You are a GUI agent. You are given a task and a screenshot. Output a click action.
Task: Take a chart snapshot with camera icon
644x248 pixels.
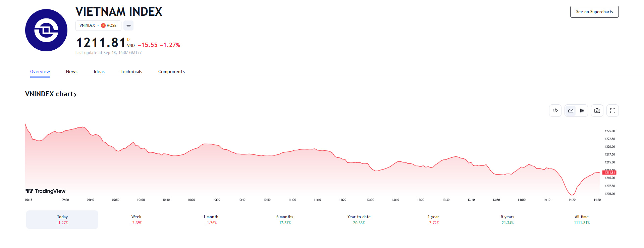[597, 111]
